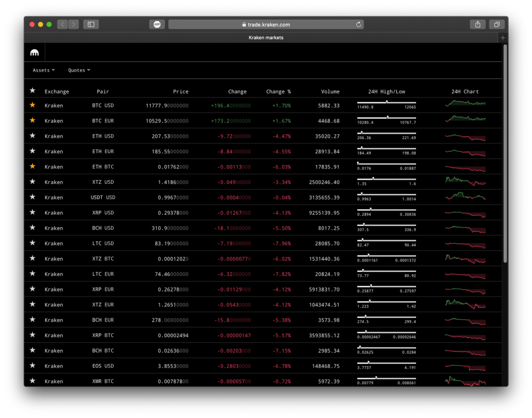Image resolution: width=532 pixels, height=418 pixels.
Task: Expand the Quotes filter dropdown
Action: (79, 70)
